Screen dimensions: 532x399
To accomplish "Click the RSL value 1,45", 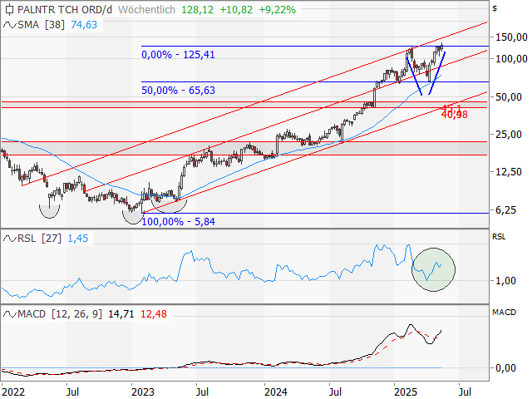I will click(x=78, y=239).
